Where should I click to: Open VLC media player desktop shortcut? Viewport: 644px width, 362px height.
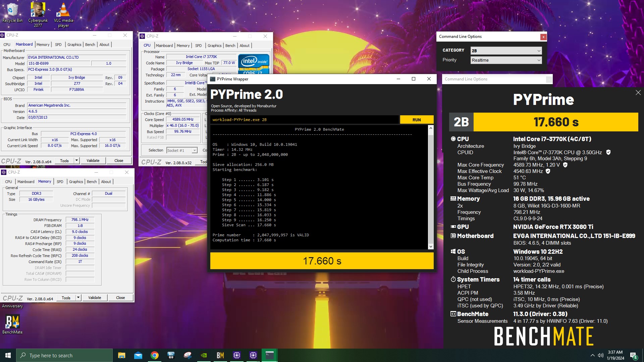coord(63,15)
